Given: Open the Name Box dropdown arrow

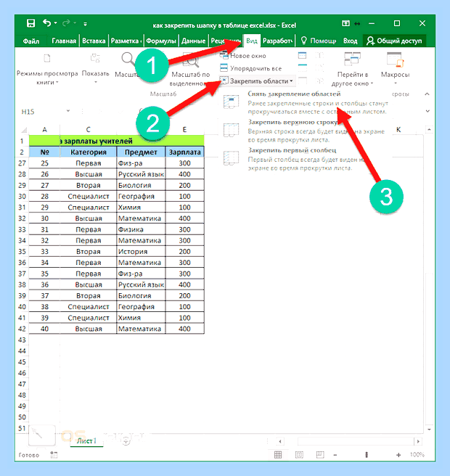Looking at the screenshot, I should [x=68, y=111].
